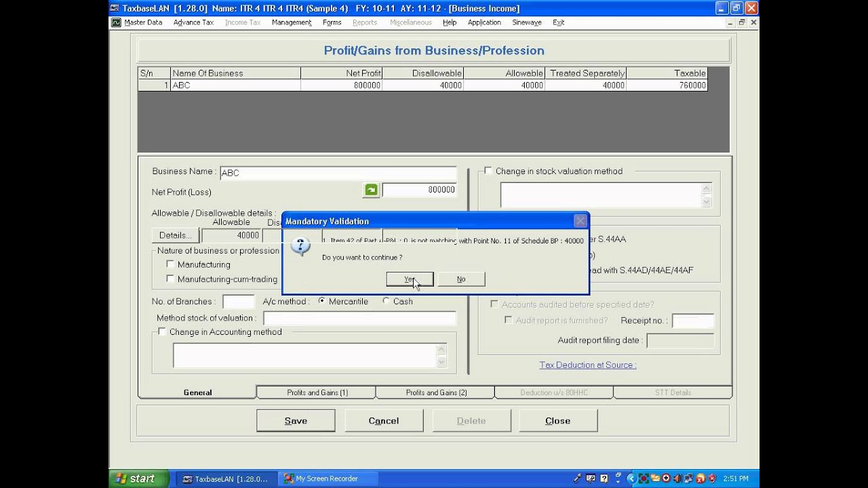Viewport: 868px width, 488px height.
Task: Switch to TaxbaseLAN in the taskbar
Action: [x=226, y=479]
